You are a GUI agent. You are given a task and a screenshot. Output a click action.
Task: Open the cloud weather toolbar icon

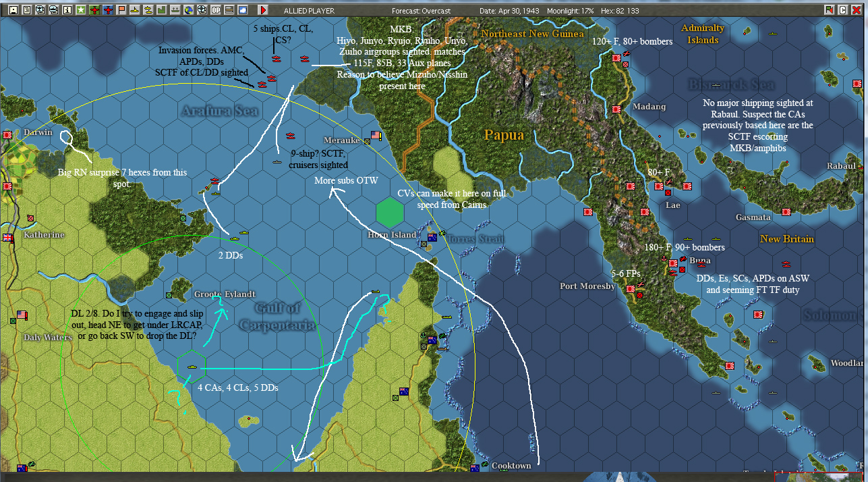tap(243, 10)
